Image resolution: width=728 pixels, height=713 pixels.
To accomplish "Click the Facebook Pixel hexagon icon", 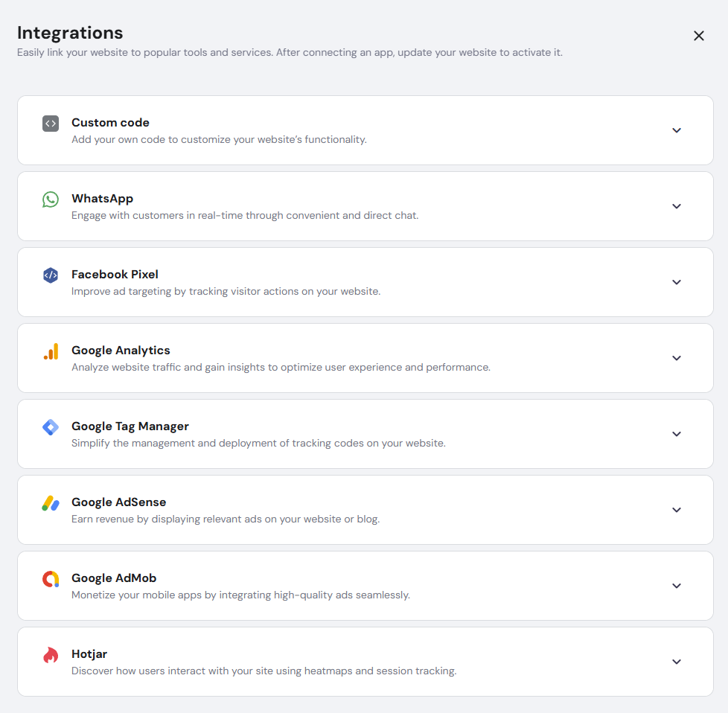I will [51, 275].
